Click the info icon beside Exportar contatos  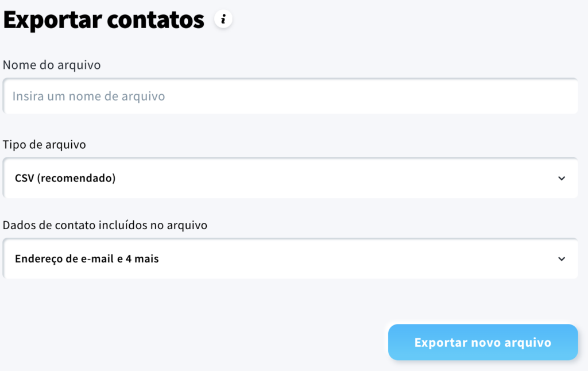pos(224,19)
